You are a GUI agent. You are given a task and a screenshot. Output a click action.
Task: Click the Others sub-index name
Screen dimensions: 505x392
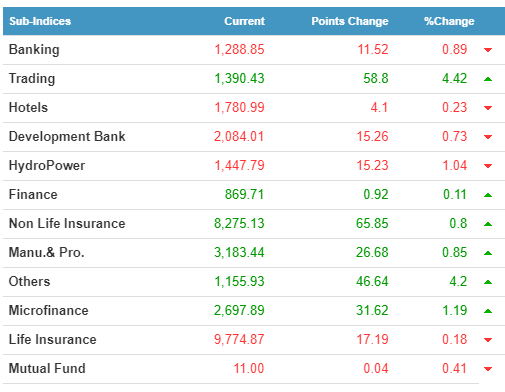point(29,281)
